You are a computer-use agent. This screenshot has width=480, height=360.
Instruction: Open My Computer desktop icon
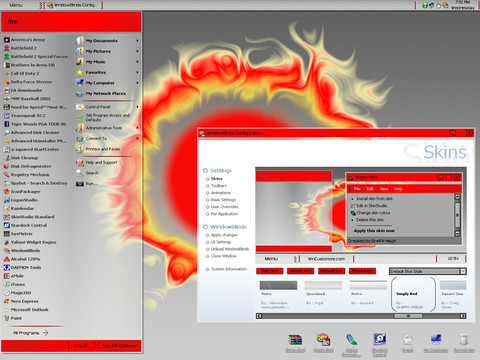coord(436,343)
